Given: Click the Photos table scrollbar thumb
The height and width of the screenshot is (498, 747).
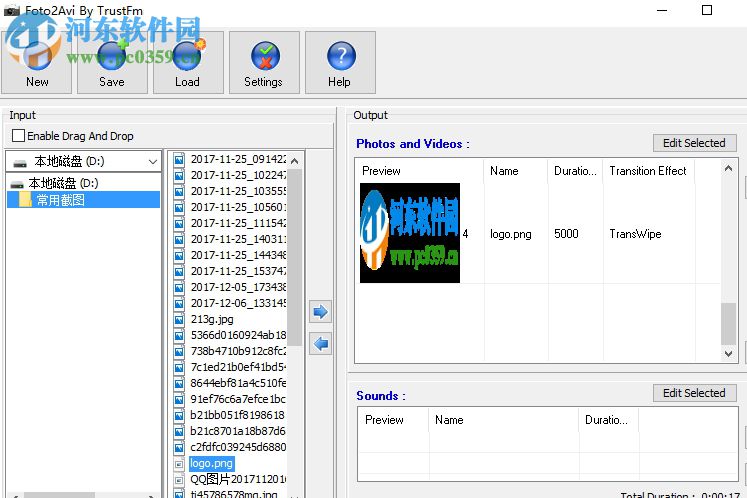Looking at the screenshot, I should tap(728, 323).
